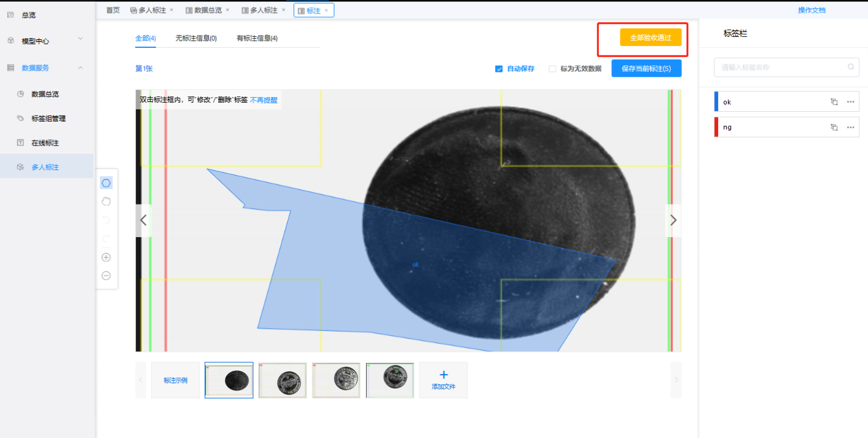
Task: Open 数据总览 in the sidebar
Action: tap(45, 94)
